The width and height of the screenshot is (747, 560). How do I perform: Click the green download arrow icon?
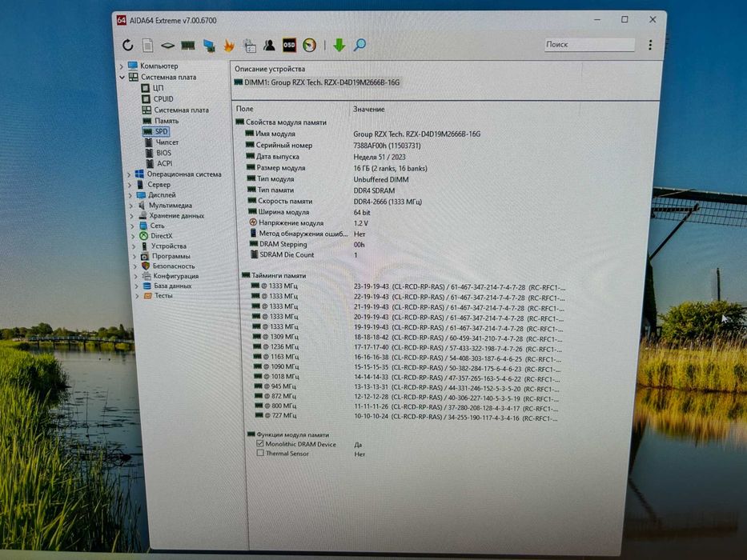(x=339, y=46)
